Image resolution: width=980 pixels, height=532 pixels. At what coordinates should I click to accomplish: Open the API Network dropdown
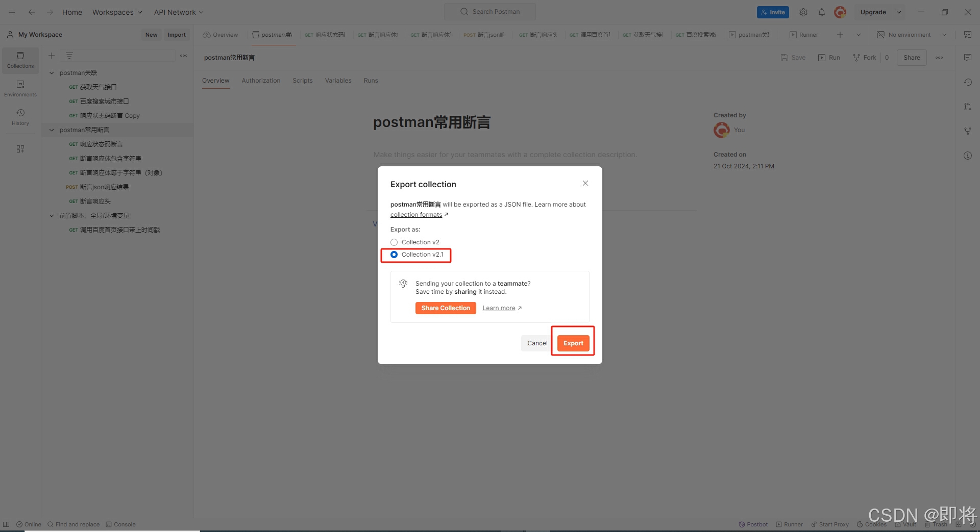point(179,12)
